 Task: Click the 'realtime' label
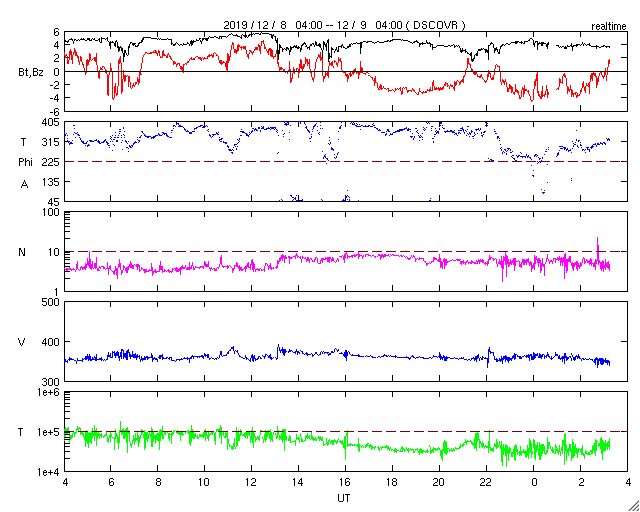click(609, 27)
